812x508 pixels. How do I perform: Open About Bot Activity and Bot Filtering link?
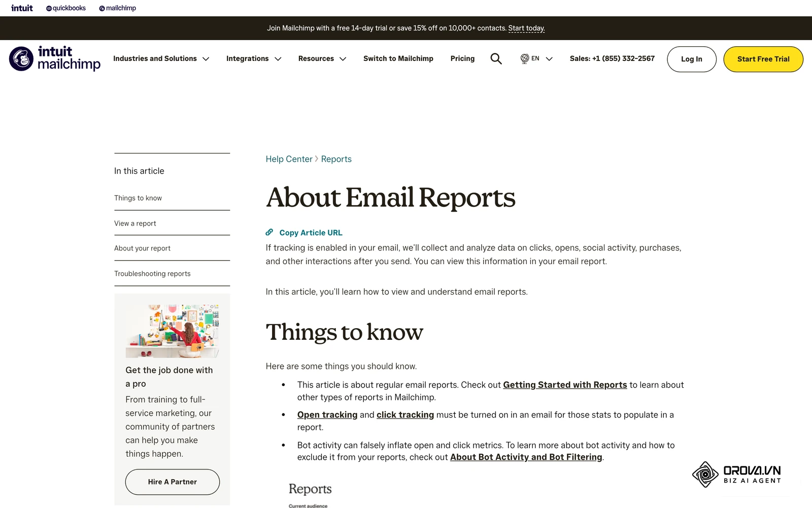point(526,457)
